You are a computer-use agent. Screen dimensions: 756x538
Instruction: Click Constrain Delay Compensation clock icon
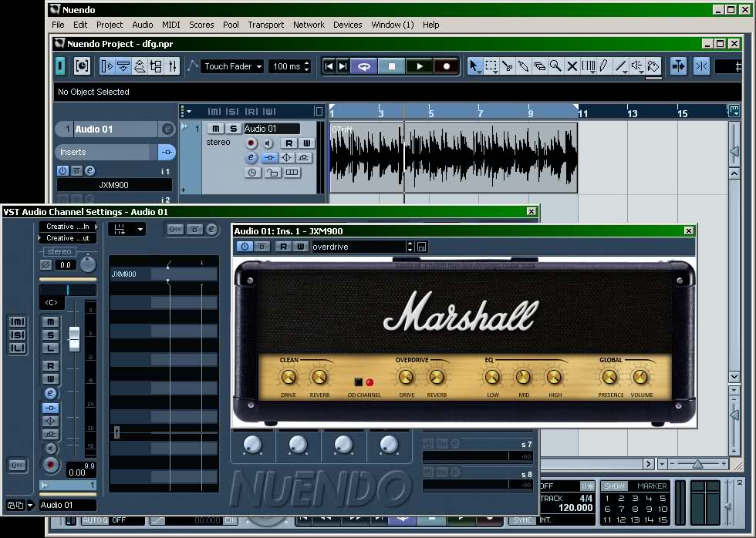tap(82, 66)
